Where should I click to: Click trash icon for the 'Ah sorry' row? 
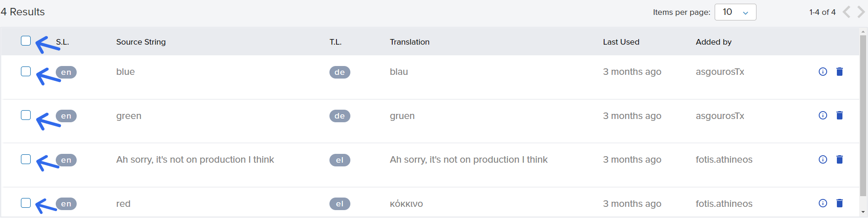(840, 159)
